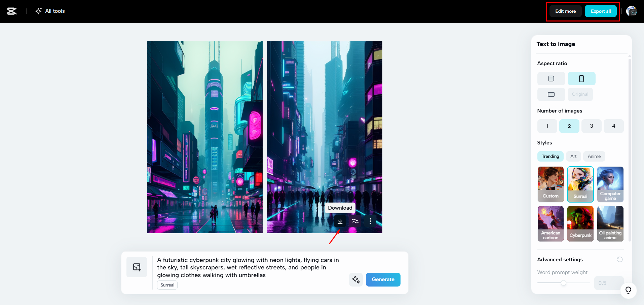Click the CapCut logo in the top bar
This screenshot has height=305, width=644.
tap(12, 11)
